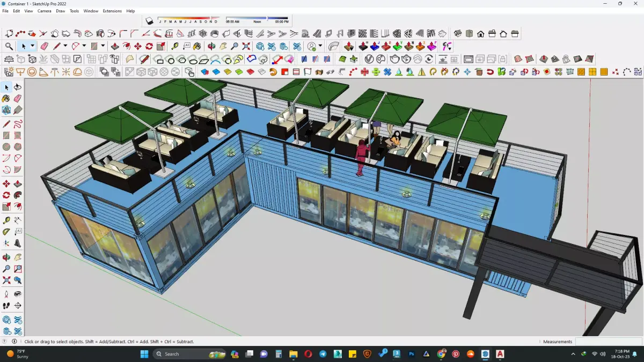Expand the Select tool dropdown arrow

coord(32,47)
